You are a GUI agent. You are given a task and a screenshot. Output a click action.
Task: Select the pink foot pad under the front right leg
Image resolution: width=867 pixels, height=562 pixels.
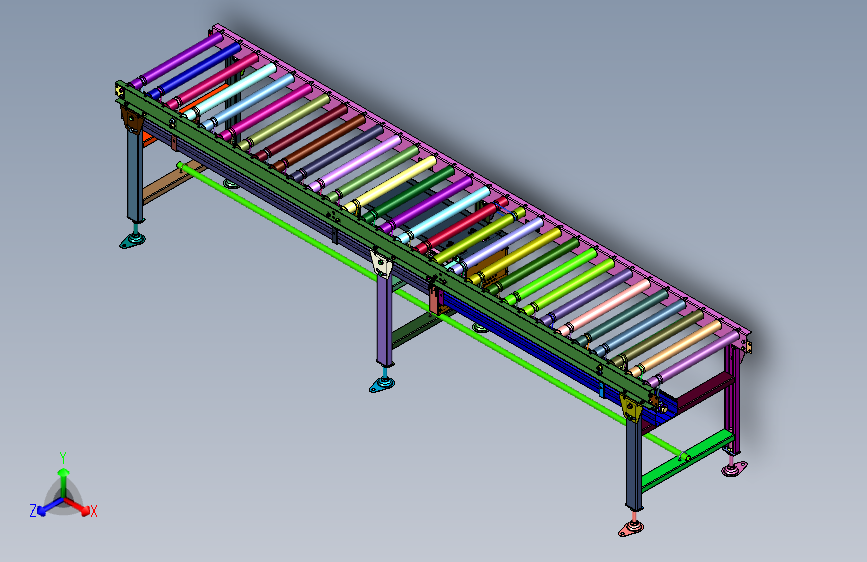coord(631,529)
